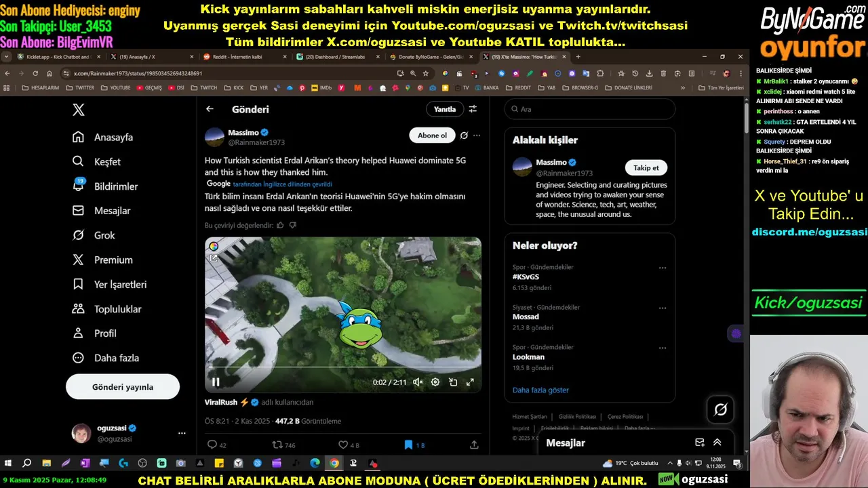
Task: Open oguzsasi account options dots
Action: [182, 433]
